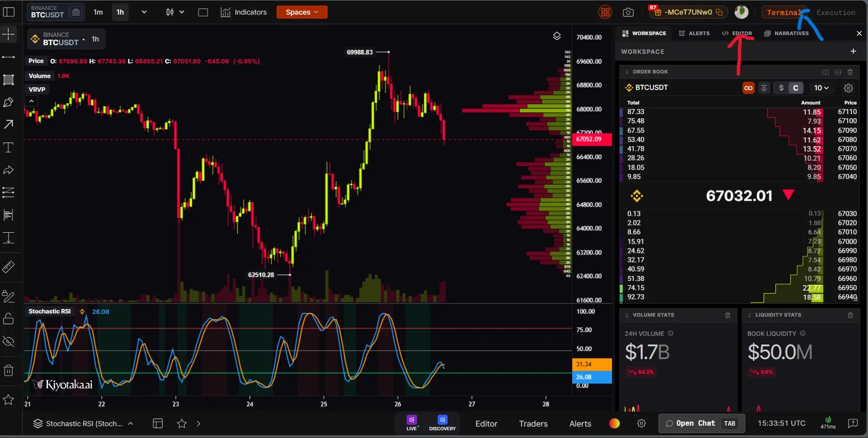868x438 pixels.
Task: Select the rectangle shape tool
Action: tap(9, 80)
